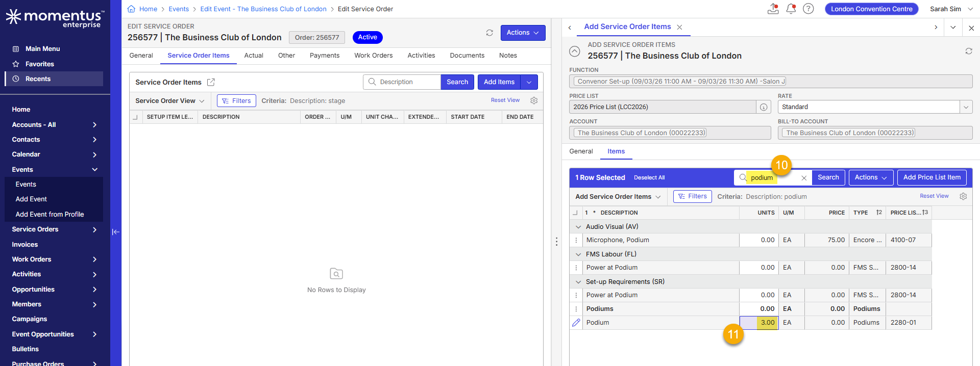
Task: Click Deselect All link
Action: point(649,178)
